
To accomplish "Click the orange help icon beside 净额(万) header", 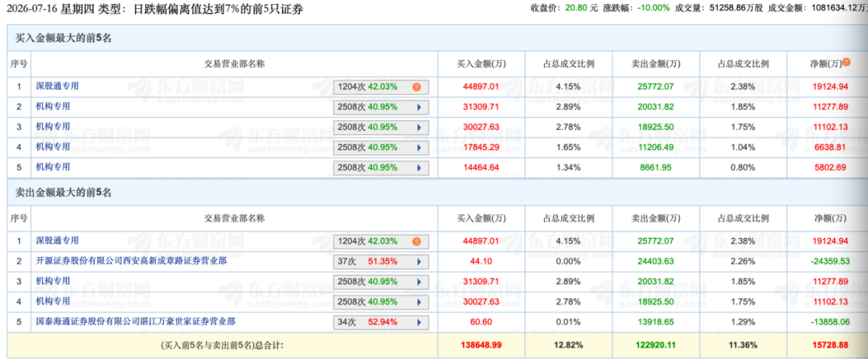I will (x=845, y=63).
